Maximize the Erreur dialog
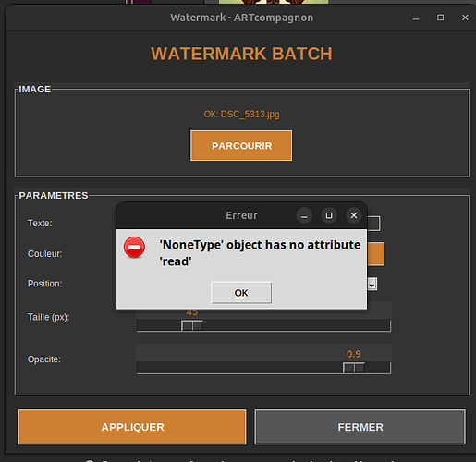 [329, 215]
